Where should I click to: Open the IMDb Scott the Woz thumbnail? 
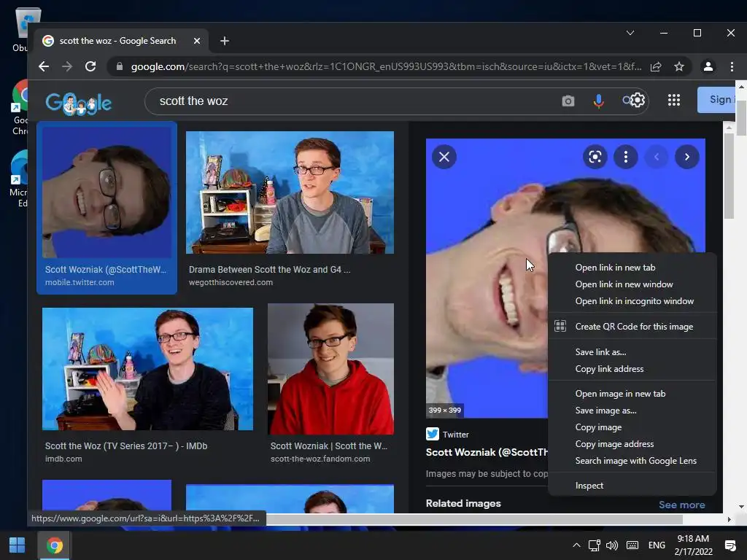click(x=147, y=369)
